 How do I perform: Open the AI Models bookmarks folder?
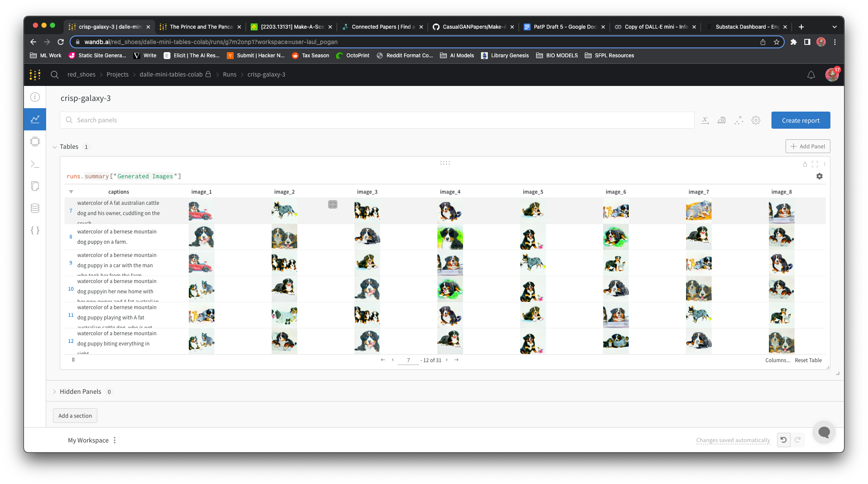coord(457,56)
